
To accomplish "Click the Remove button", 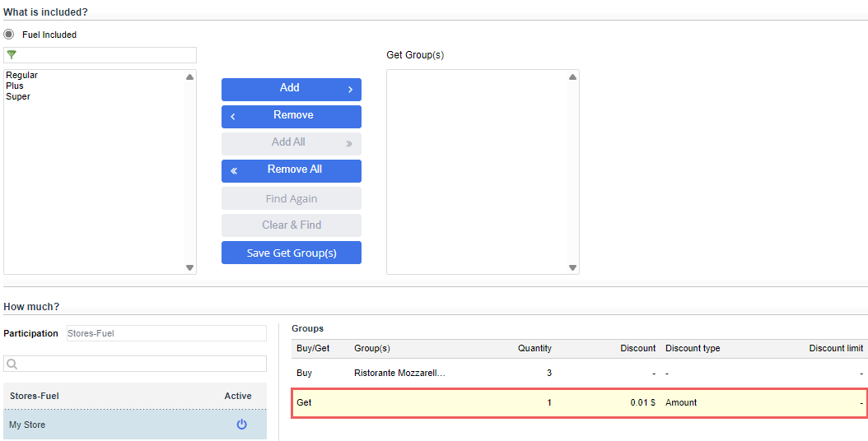I will pos(292,116).
